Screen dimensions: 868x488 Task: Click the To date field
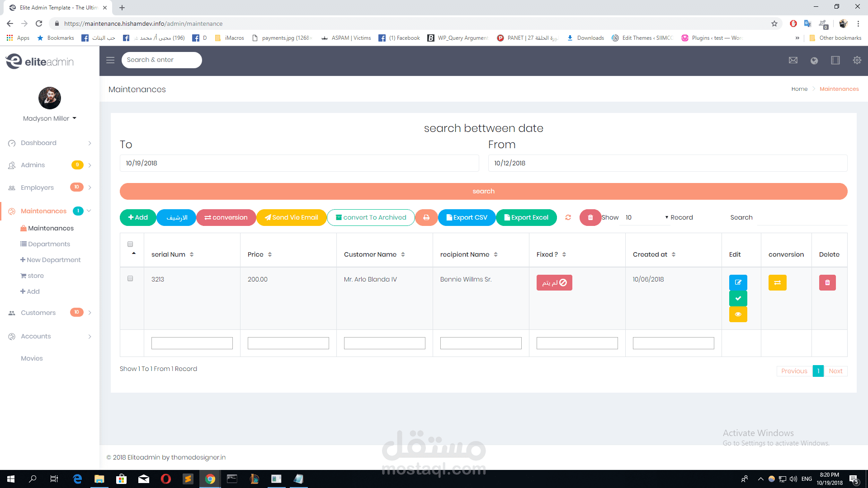pyautogui.click(x=299, y=163)
